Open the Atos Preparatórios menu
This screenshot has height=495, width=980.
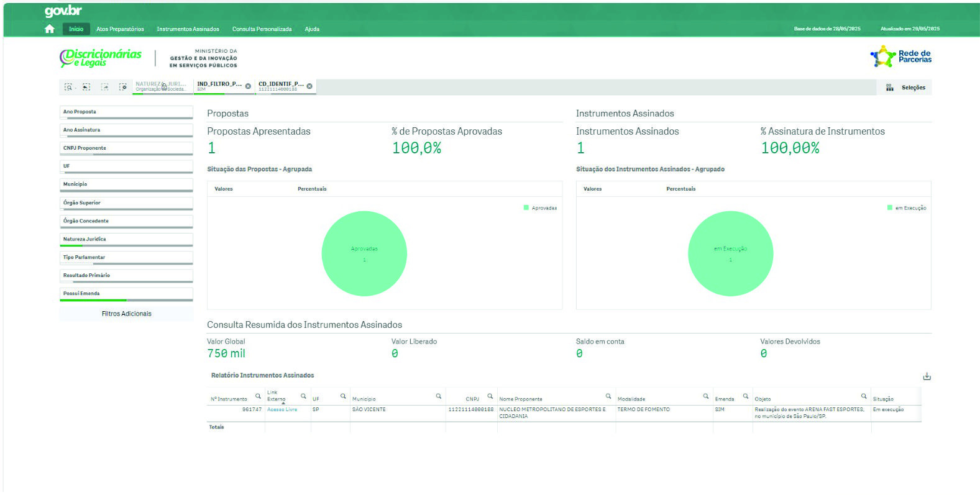coord(120,29)
